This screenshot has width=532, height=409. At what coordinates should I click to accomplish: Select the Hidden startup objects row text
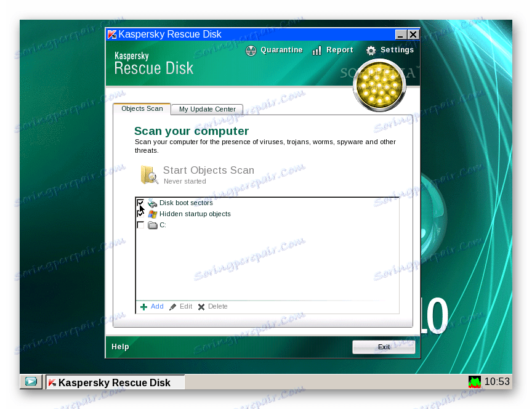pyautogui.click(x=195, y=214)
